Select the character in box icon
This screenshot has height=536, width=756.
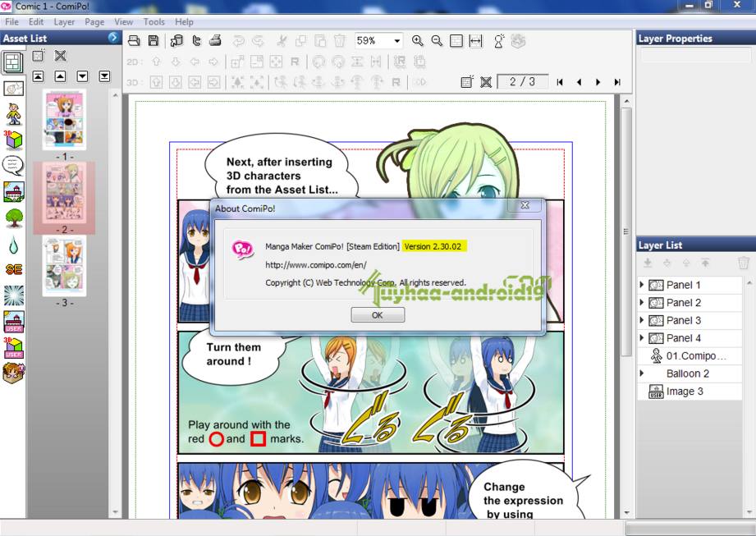[x=13, y=373]
